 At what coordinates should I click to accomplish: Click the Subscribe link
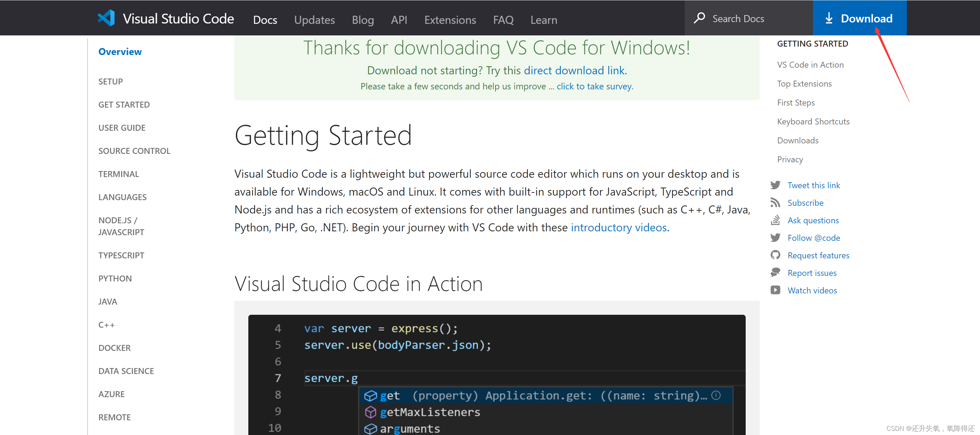pyautogui.click(x=805, y=203)
